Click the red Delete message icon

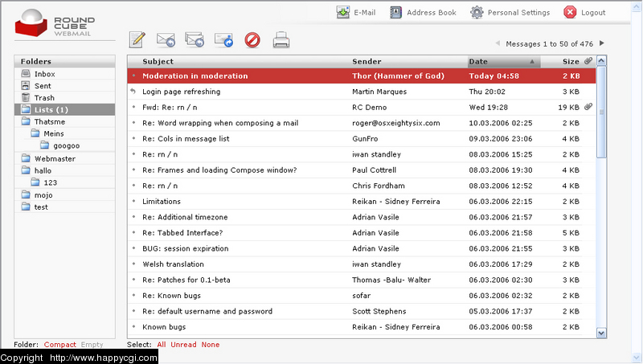(252, 40)
